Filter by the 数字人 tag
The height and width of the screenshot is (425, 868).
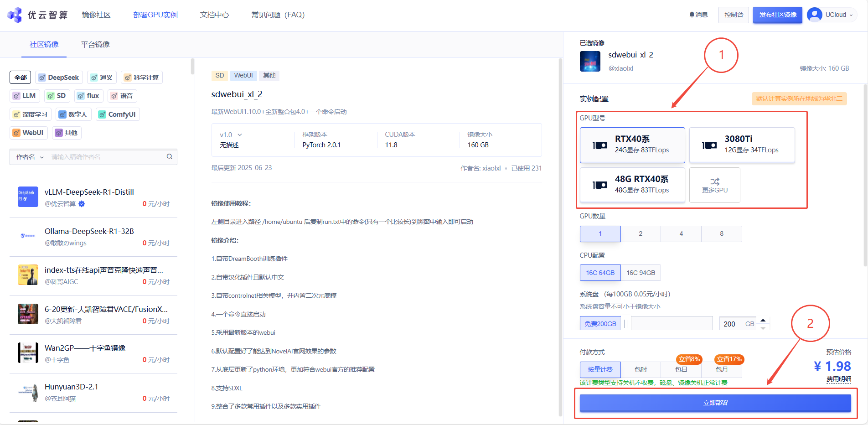(74, 114)
